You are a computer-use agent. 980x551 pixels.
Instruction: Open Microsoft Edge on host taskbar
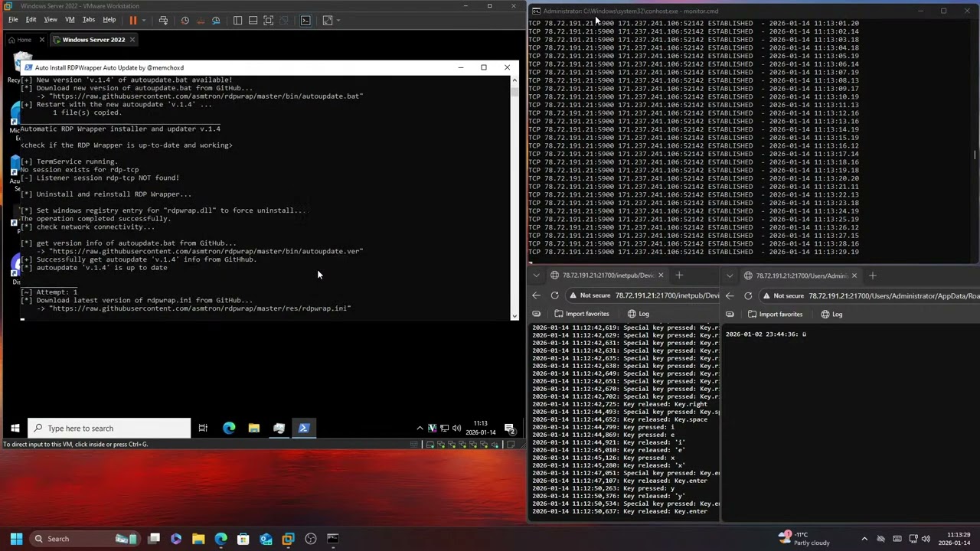tap(220, 539)
